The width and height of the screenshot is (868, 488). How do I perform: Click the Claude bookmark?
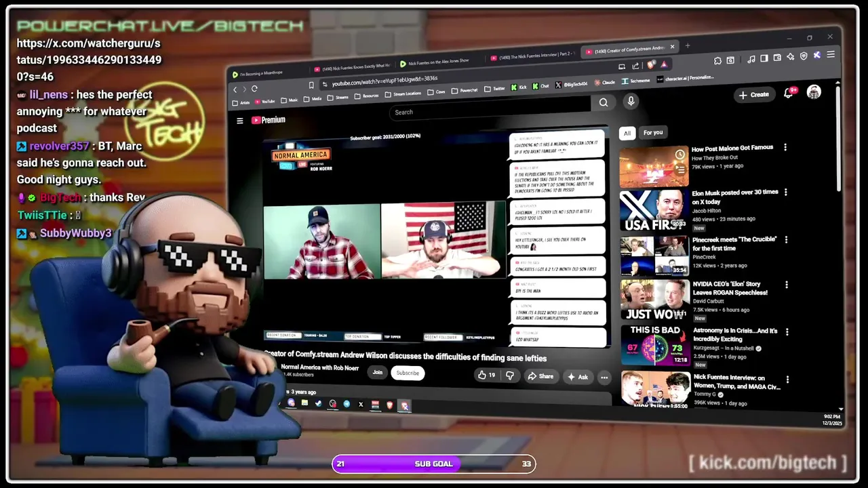click(604, 83)
